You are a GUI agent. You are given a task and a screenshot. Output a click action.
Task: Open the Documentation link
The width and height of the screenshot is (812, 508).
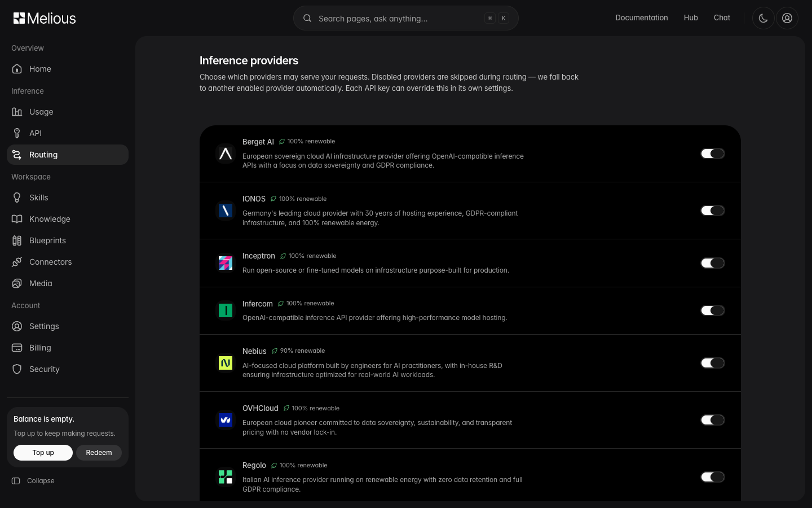pos(642,18)
